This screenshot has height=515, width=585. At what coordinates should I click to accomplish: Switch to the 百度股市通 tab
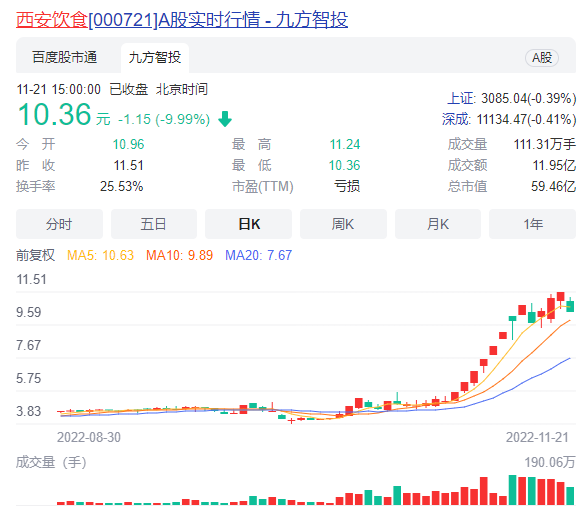(65, 57)
